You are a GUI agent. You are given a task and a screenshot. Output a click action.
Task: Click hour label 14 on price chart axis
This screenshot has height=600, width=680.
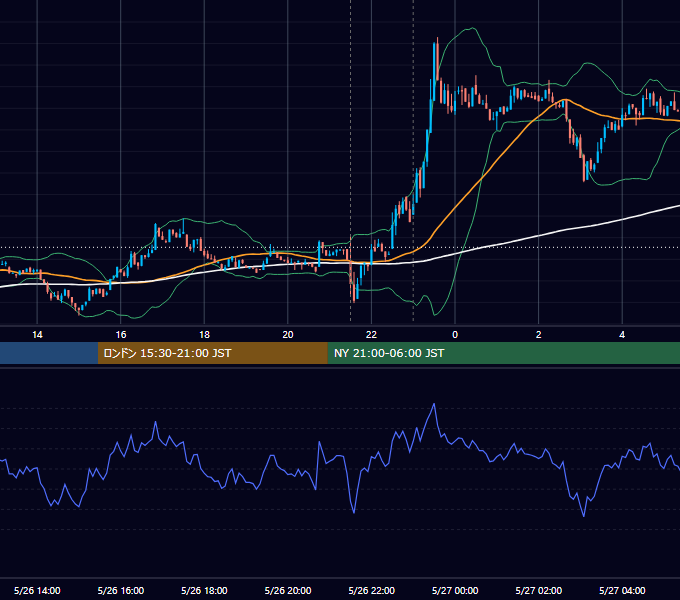point(37,335)
